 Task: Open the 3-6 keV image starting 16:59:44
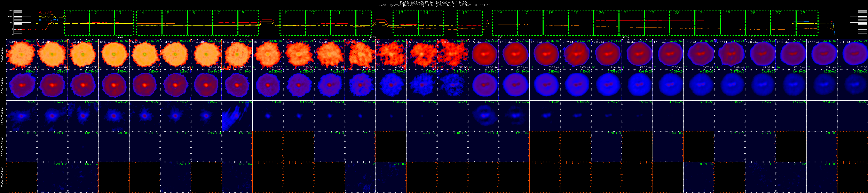click(483, 54)
